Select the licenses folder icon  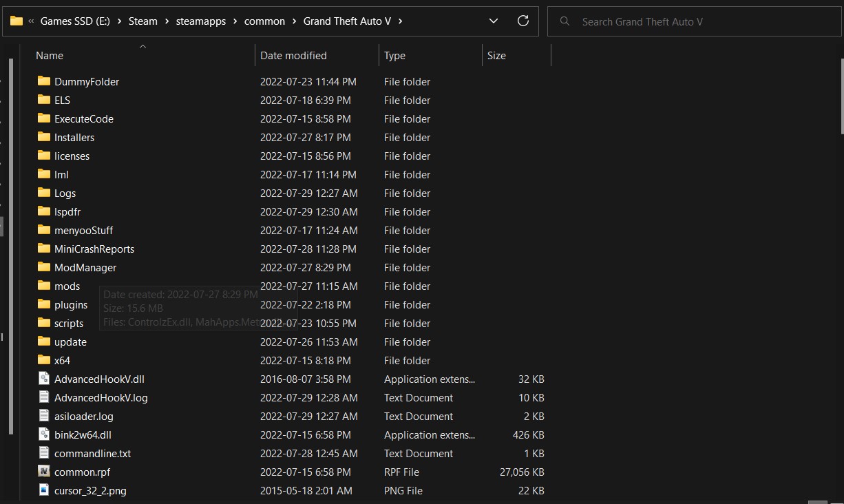pos(44,156)
